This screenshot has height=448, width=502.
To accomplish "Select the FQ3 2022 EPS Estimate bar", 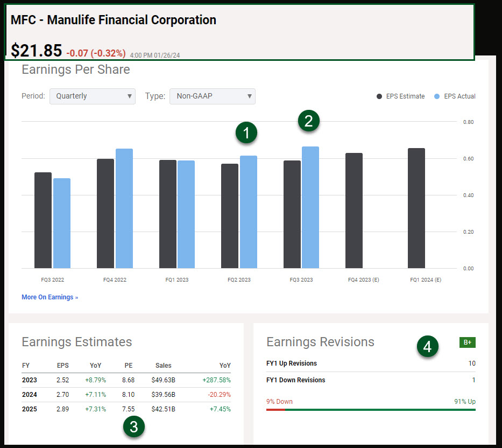I will [43, 220].
